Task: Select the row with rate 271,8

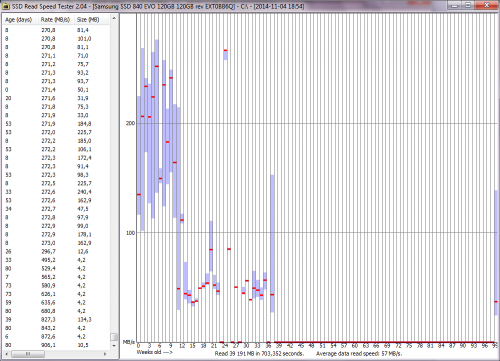Action: coord(56,107)
